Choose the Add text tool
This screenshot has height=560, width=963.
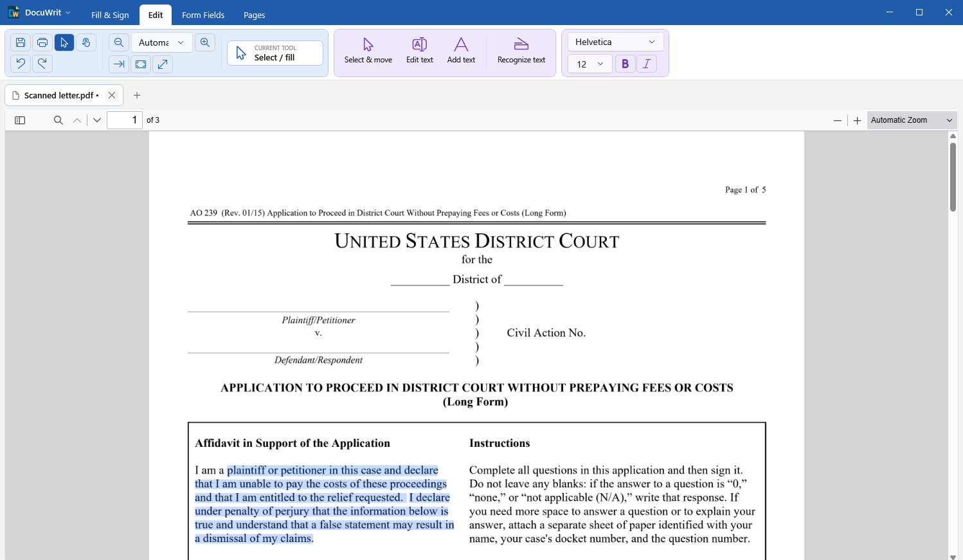point(461,51)
